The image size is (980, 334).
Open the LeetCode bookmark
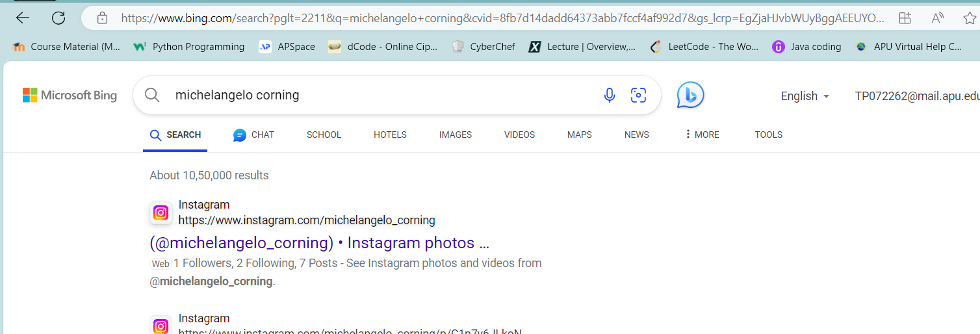(704, 47)
